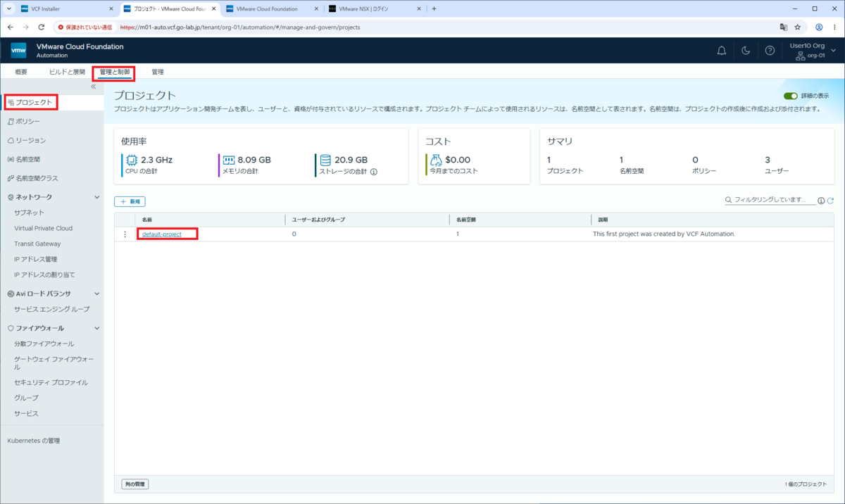Click the 新規 button
This screenshot has width=845, height=504.
pyautogui.click(x=130, y=201)
